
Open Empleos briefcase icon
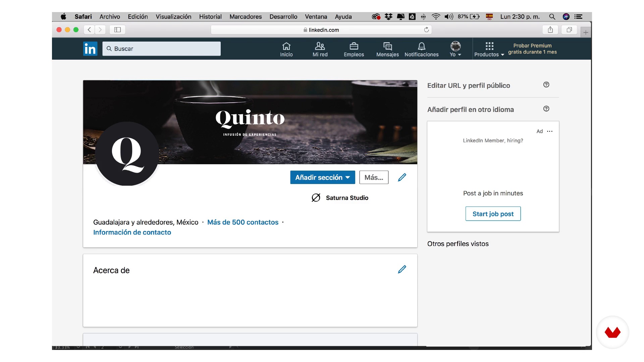[x=354, y=49]
